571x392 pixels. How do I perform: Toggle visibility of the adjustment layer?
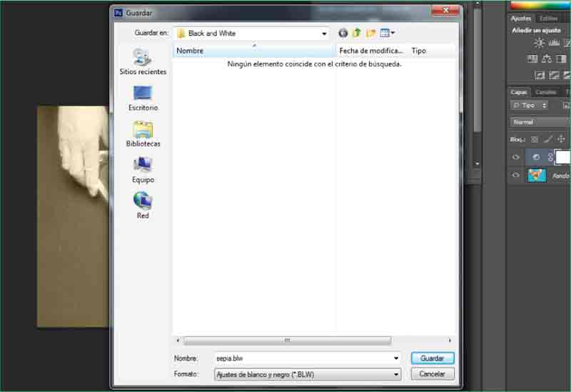pos(516,157)
